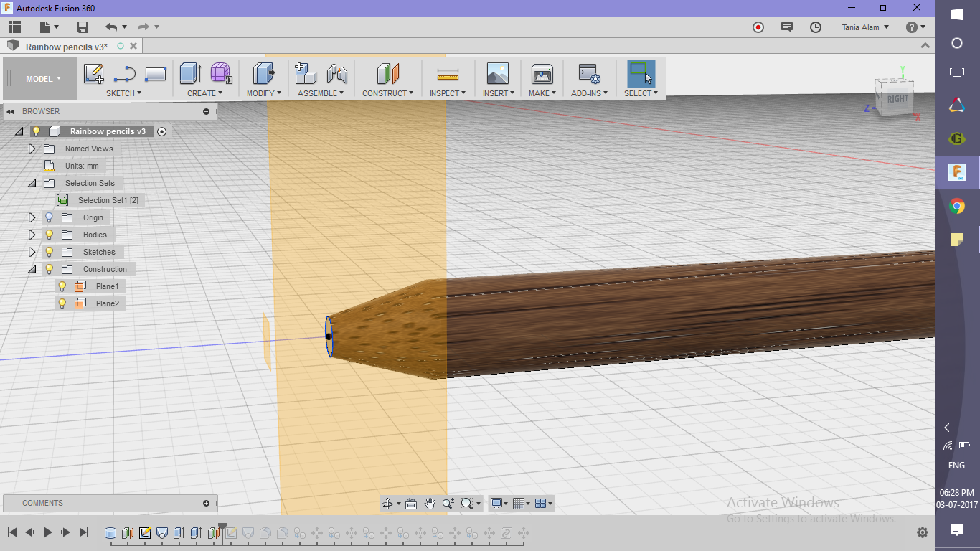Toggle visibility bulb of Construction folder
Viewport: 980px width, 551px height.
coord(49,269)
